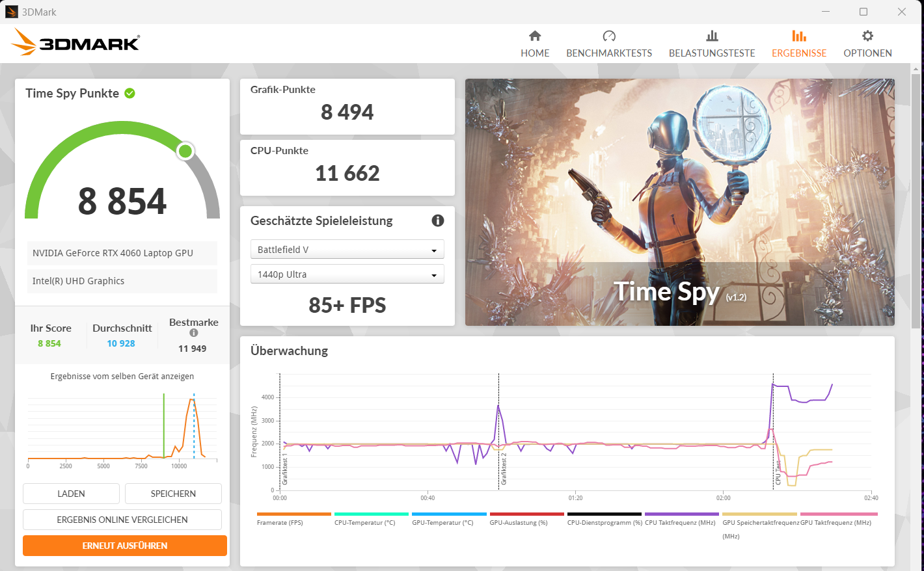Image resolution: width=924 pixels, height=571 pixels.
Task: Click the 3DMark logo in the header
Action: click(75, 43)
